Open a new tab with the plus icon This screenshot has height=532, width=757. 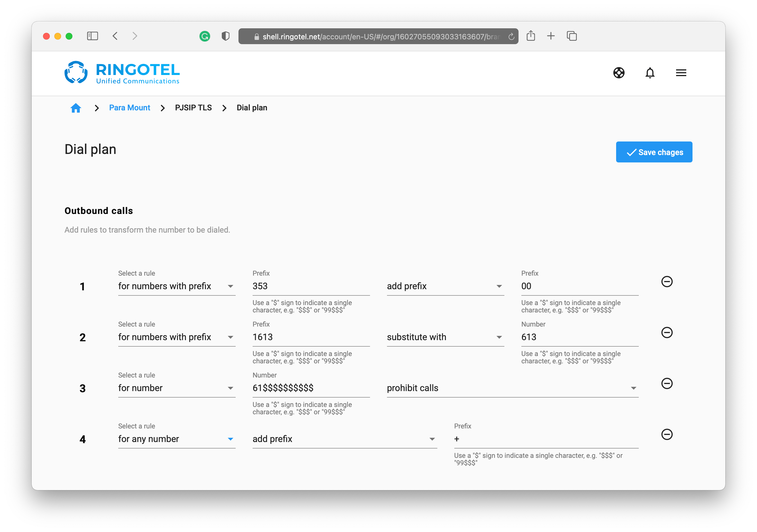pyautogui.click(x=550, y=36)
